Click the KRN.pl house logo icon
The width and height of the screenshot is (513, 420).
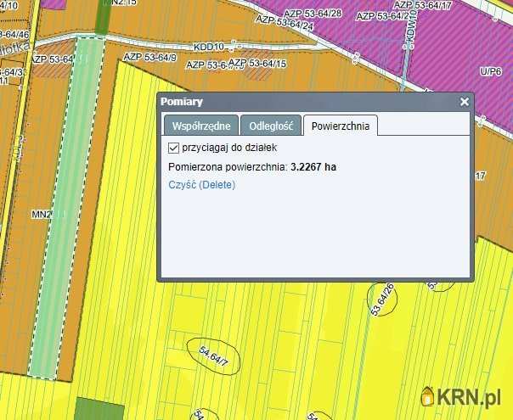[429, 395]
